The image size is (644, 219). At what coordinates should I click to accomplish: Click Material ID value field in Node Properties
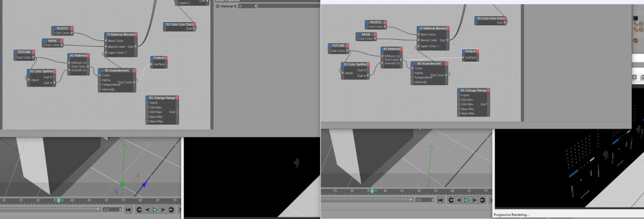tap(247, 6)
